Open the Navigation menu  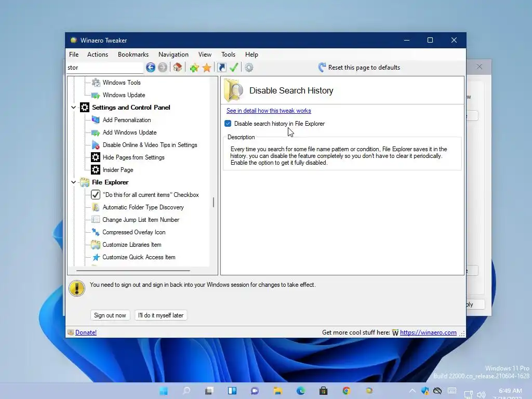click(x=174, y=54)
